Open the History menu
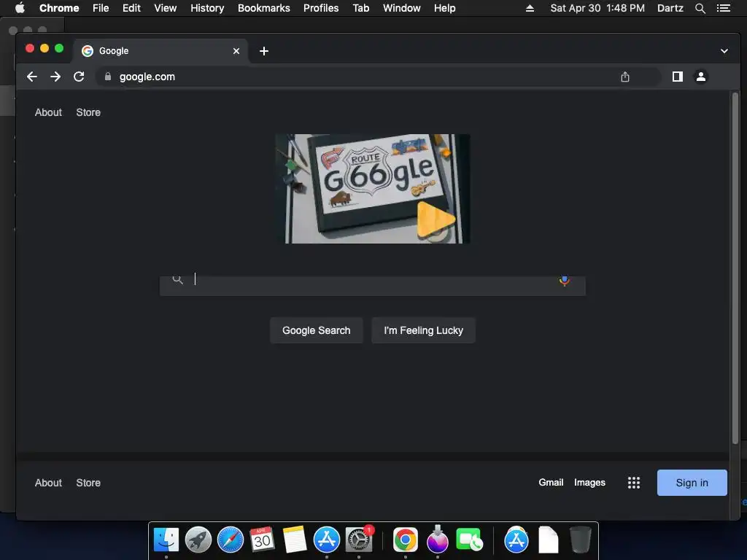 [207, 8]
